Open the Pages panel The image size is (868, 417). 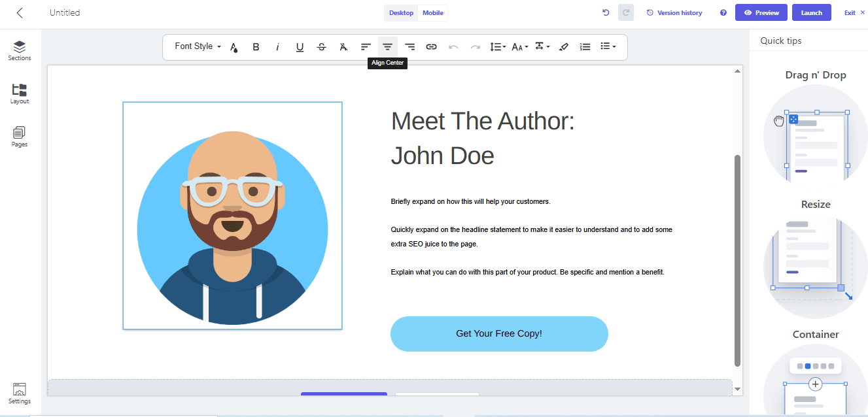click(x=19, y=136)
